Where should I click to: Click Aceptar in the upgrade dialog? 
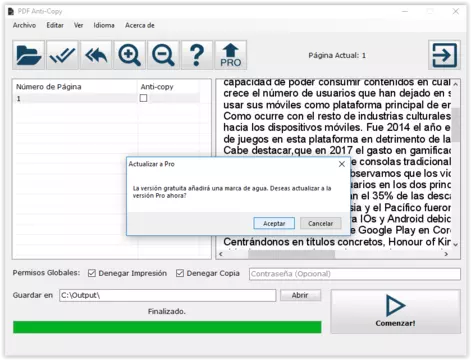(274, 223)
